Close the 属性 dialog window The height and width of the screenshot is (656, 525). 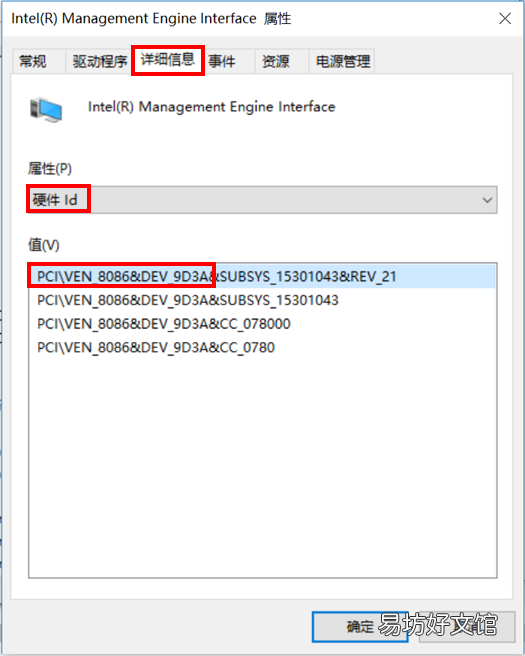(x=505, y=18)
